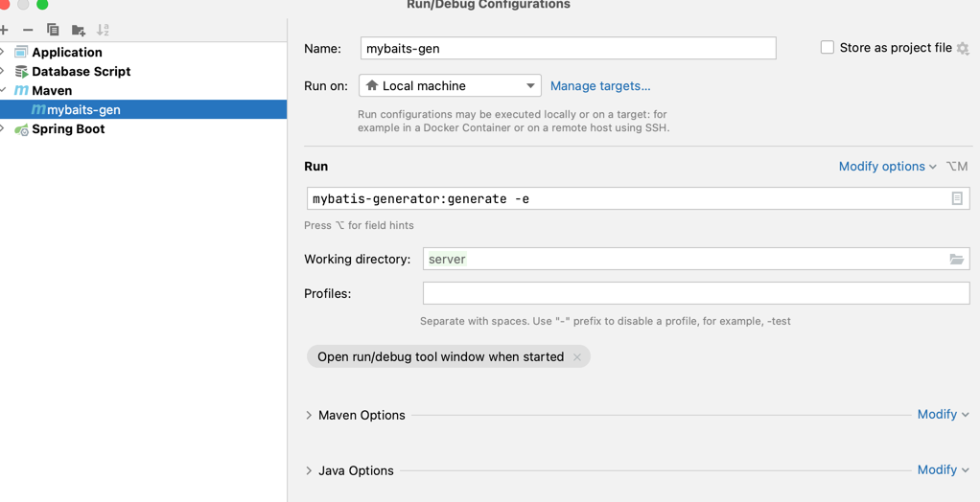Open project file storage settings gear
Viewport: 980px width, 502px height.
coord(963,48)
